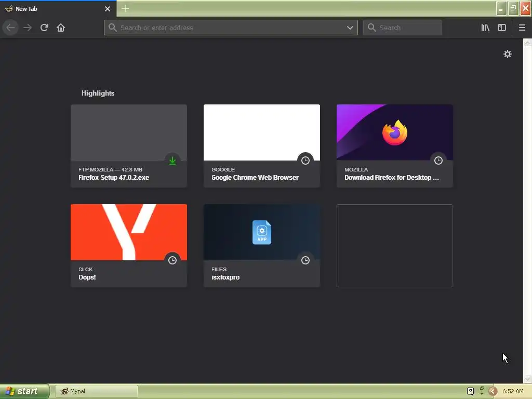Click the Firefox Setup 47.0.2.exe title
The height and width of the screenshot is (399, 532).
tap(114, 178)
